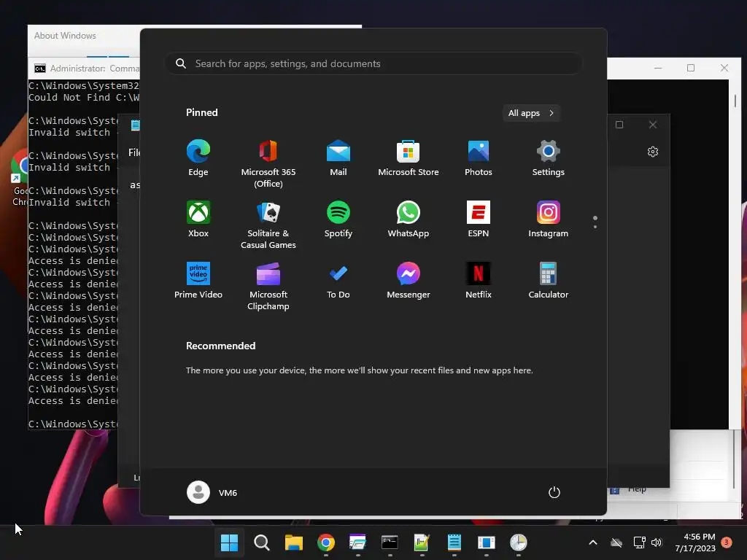
Task: Open File Explorer from the taskbar
Action: [x=294, y=542]
